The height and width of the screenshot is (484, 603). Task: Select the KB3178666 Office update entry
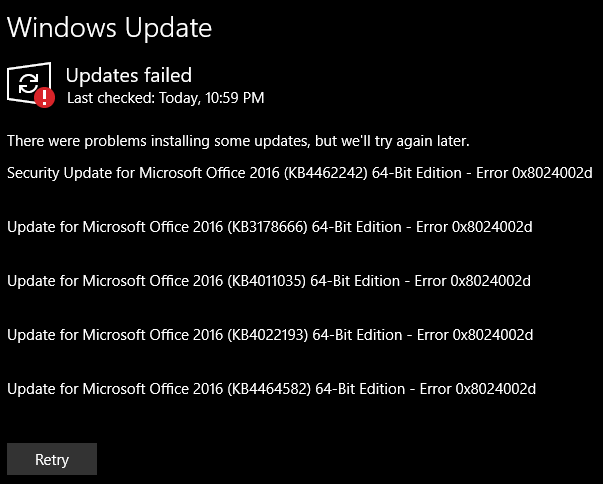click(270, 227)
